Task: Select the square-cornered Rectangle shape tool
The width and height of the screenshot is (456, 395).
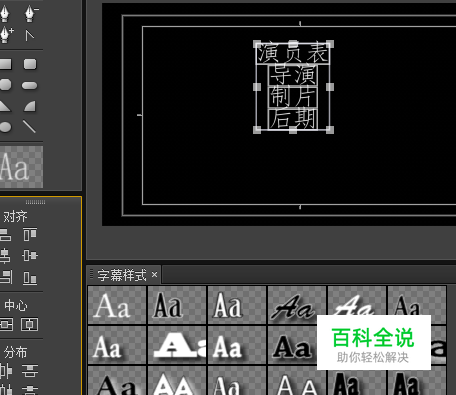Action: pyautogui.click(x=5, y=64)
